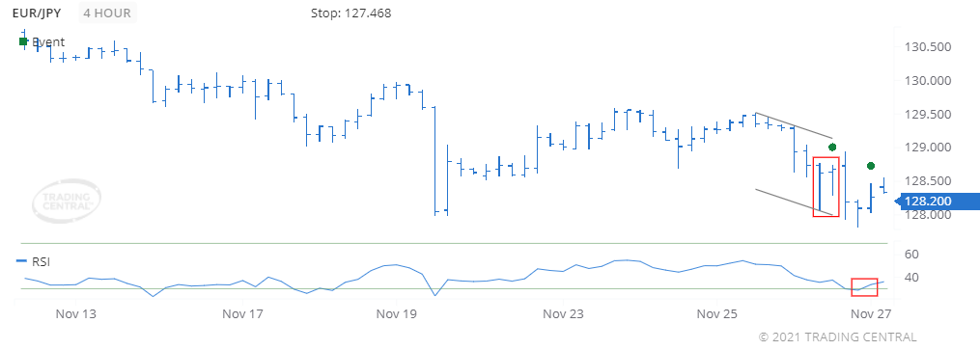This screenshot has width=980, height=350.
Task: Click the Nov 19 date axis label
Action: click(x=396, y=313)
